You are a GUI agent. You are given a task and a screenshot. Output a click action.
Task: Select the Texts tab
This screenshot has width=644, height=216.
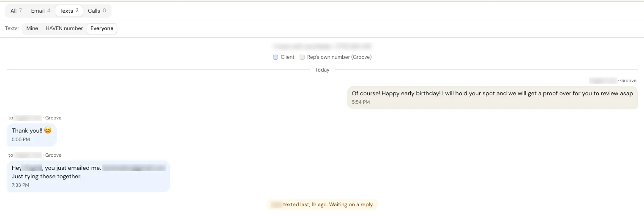(x=69, y=11)
